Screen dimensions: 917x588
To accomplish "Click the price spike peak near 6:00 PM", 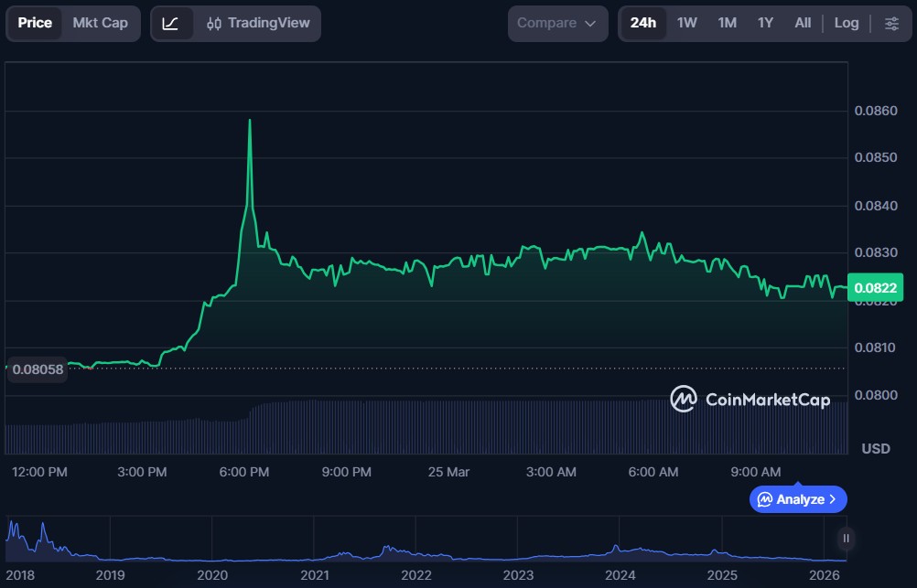I will [x=250, y=120].
